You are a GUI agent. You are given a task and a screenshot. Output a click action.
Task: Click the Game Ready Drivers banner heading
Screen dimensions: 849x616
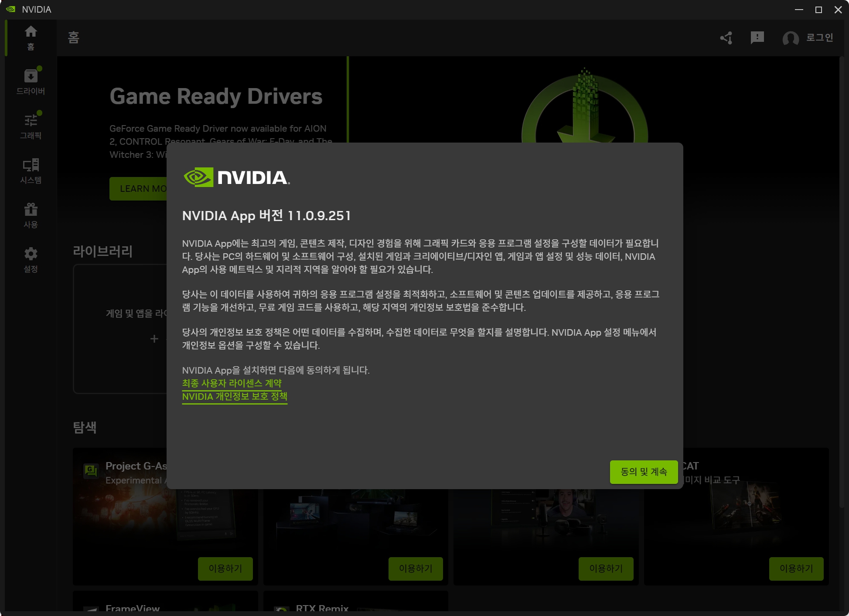tap(216, 96)
